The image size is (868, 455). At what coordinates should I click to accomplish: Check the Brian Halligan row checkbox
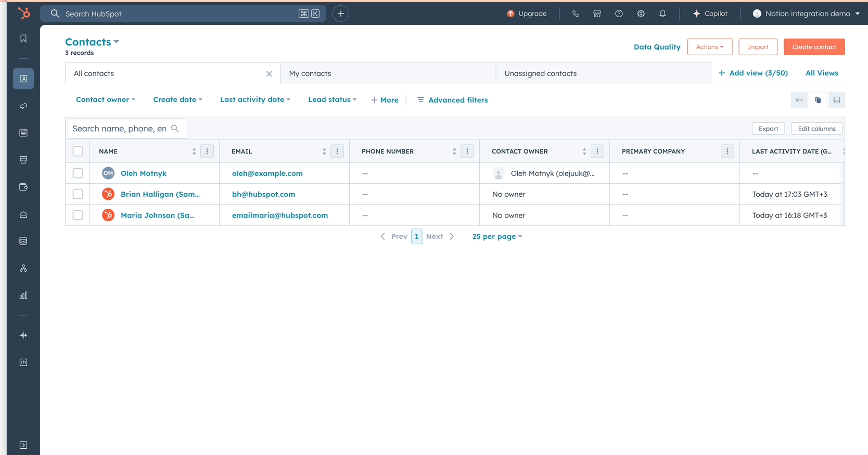[x=78, y=194]
